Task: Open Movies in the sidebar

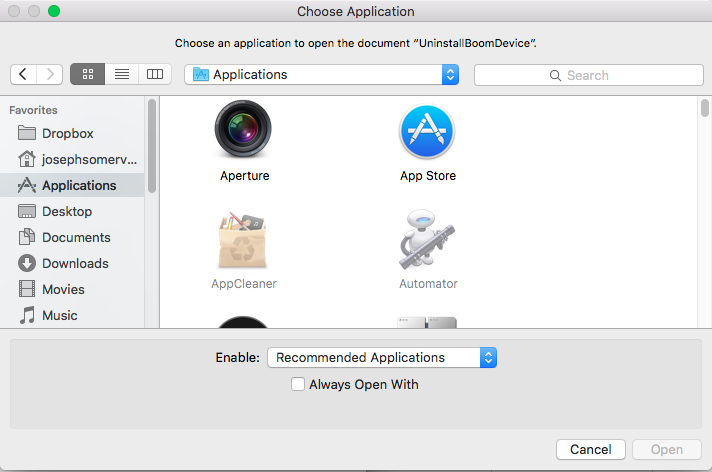Action: click(73, 289)
